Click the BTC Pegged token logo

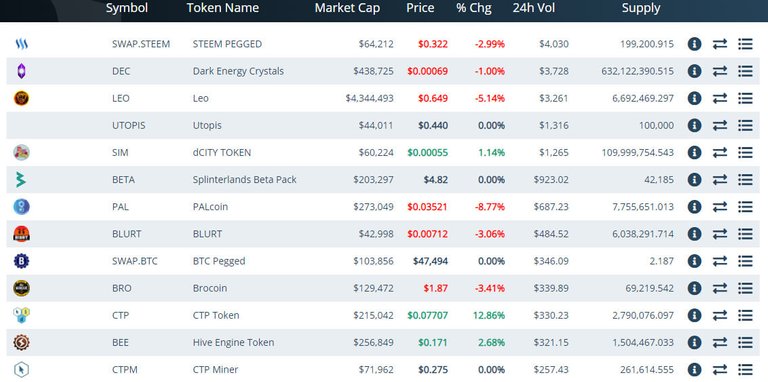click(x=21, y=261)
